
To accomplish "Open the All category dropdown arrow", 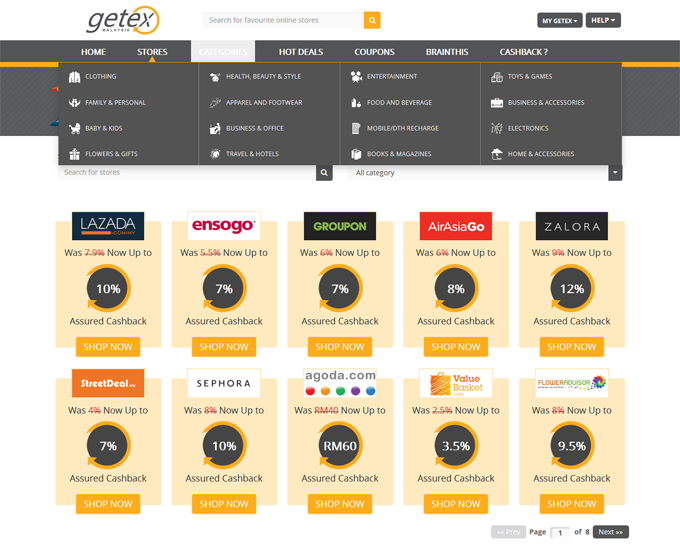I will click(x=615, y=173).
